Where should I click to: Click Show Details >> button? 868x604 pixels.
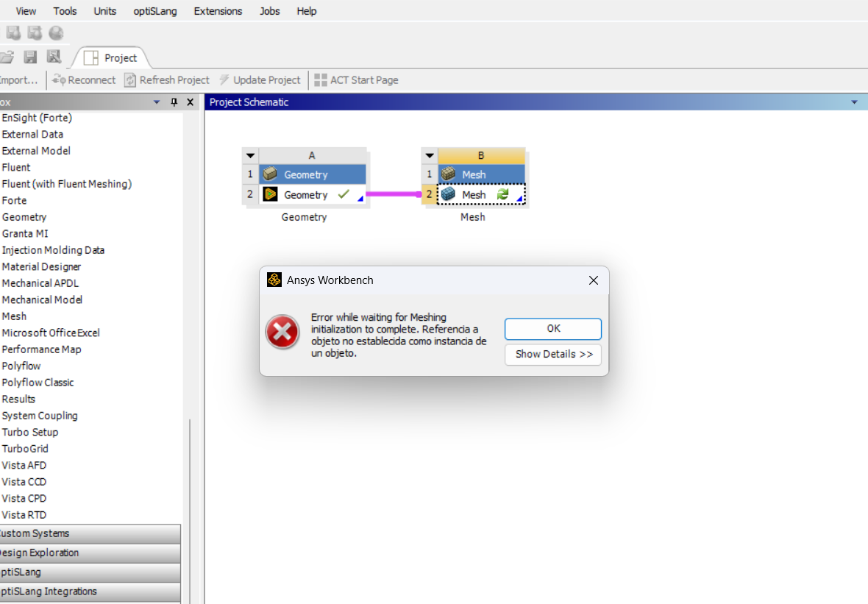click(553, 355)
